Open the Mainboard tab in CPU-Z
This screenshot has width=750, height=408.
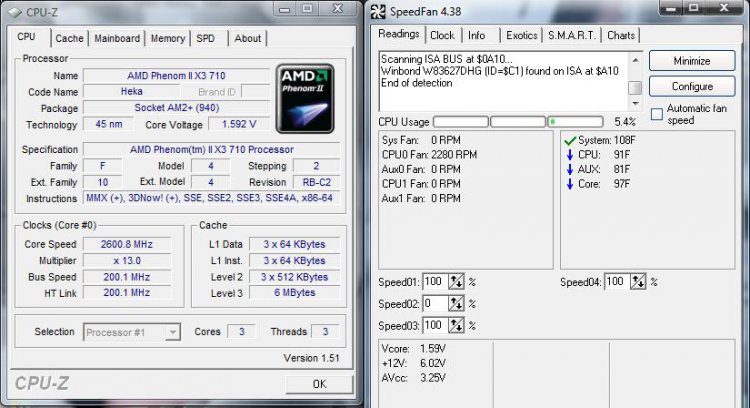click(117, 38)
